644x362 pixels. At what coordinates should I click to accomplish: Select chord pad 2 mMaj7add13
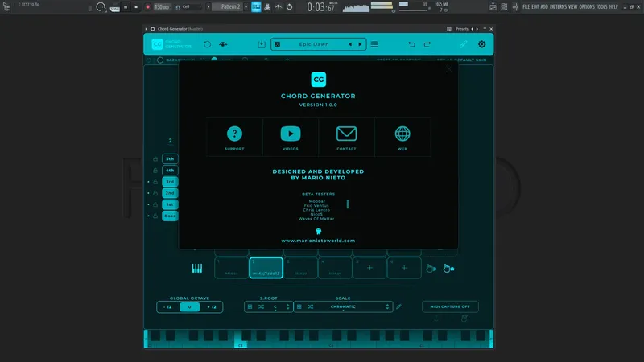(x=266, y=268)
